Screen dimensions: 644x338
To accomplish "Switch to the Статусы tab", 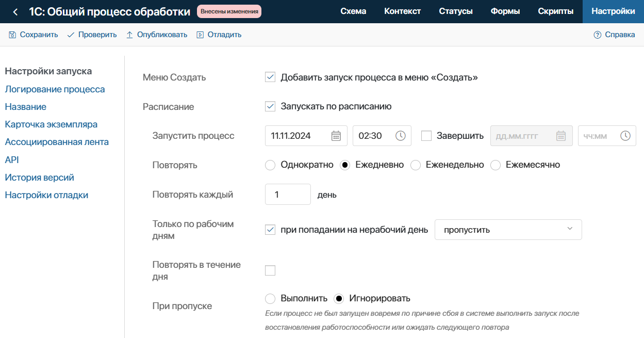I will click(456, 11).
